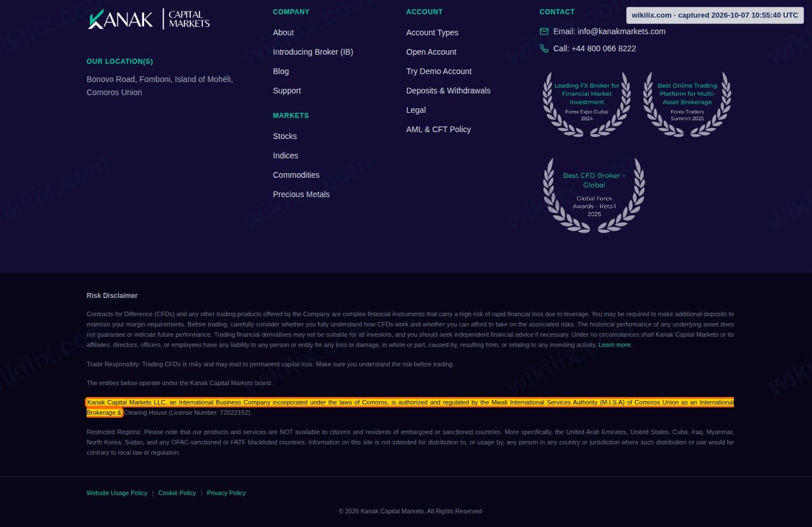View Account Types page
Viewport: 812px width, 527px height.
tap(432, 32)
